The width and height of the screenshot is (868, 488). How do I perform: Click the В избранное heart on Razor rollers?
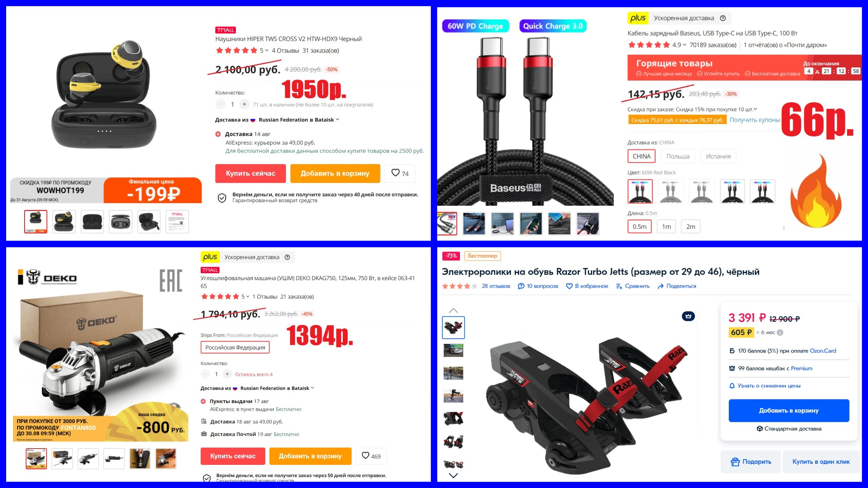(569, 286)
